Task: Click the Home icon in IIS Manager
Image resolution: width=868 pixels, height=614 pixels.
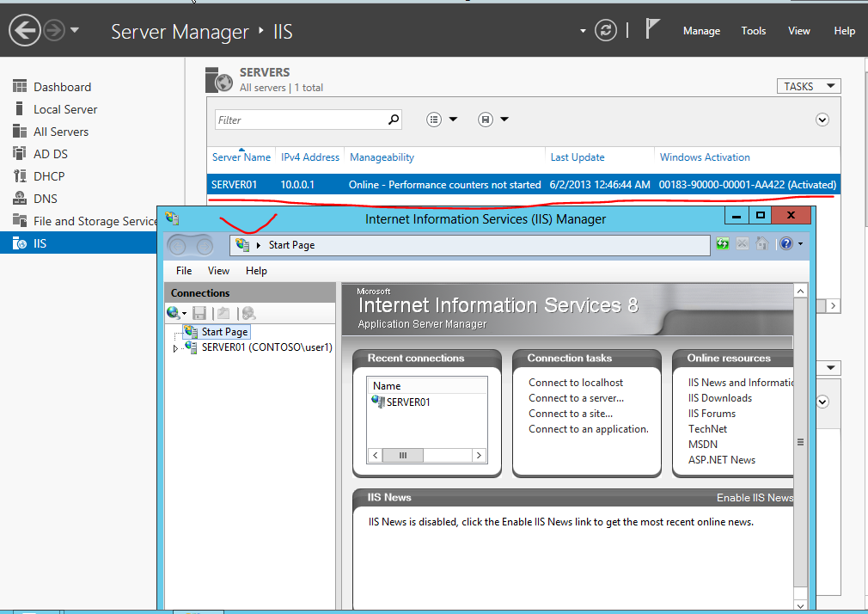Action: point(762,243)
